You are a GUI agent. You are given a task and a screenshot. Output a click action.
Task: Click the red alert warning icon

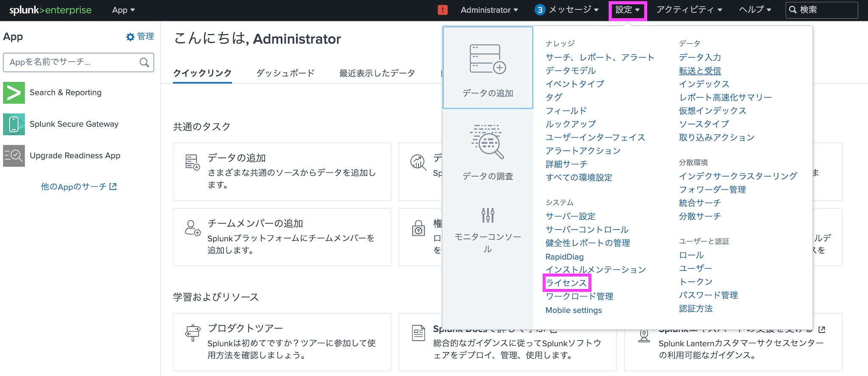pos(442,10)
